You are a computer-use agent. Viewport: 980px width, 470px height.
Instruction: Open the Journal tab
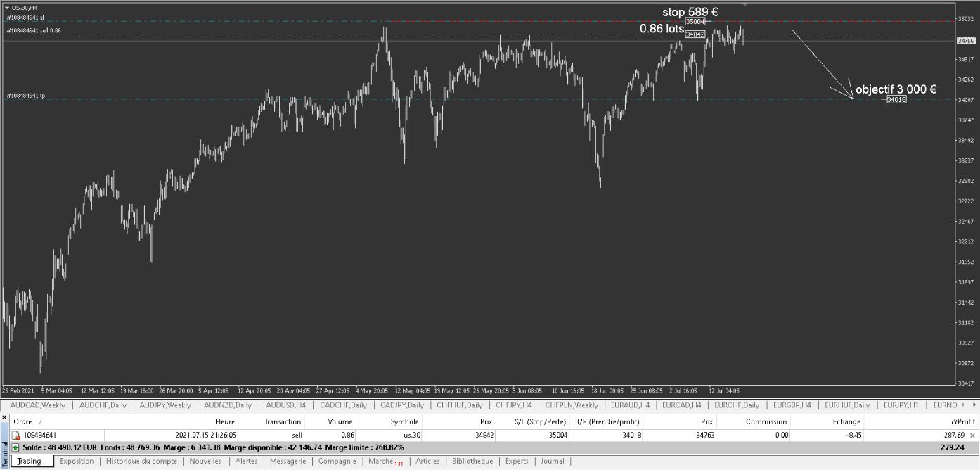[552, 462]
